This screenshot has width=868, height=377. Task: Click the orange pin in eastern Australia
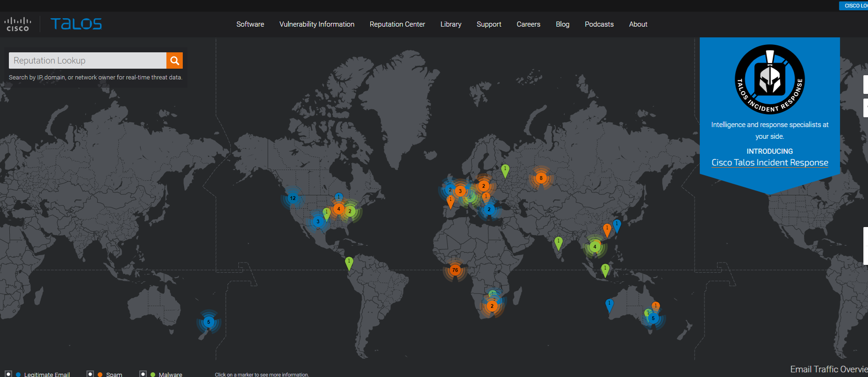(x=655, y=306)
